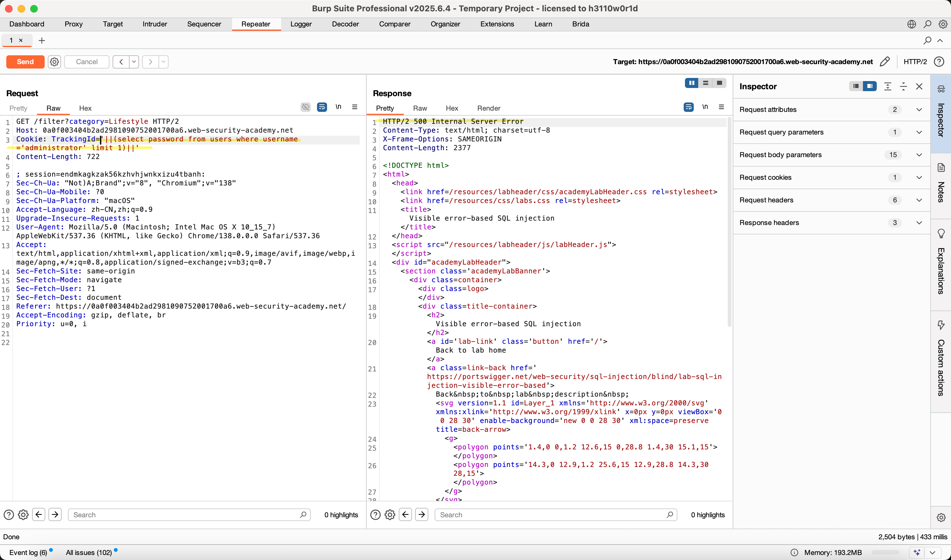Jump to previous request search match

[x=39, y=514]
